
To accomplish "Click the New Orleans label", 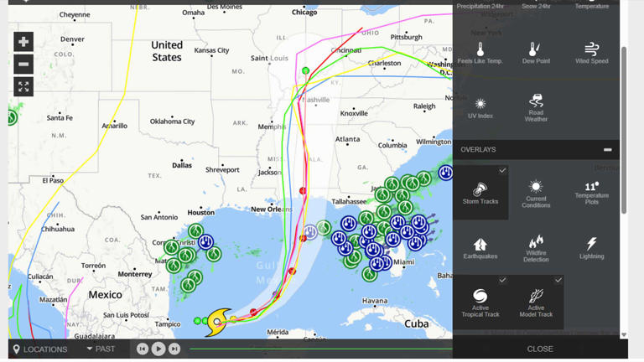I will 272,209.
